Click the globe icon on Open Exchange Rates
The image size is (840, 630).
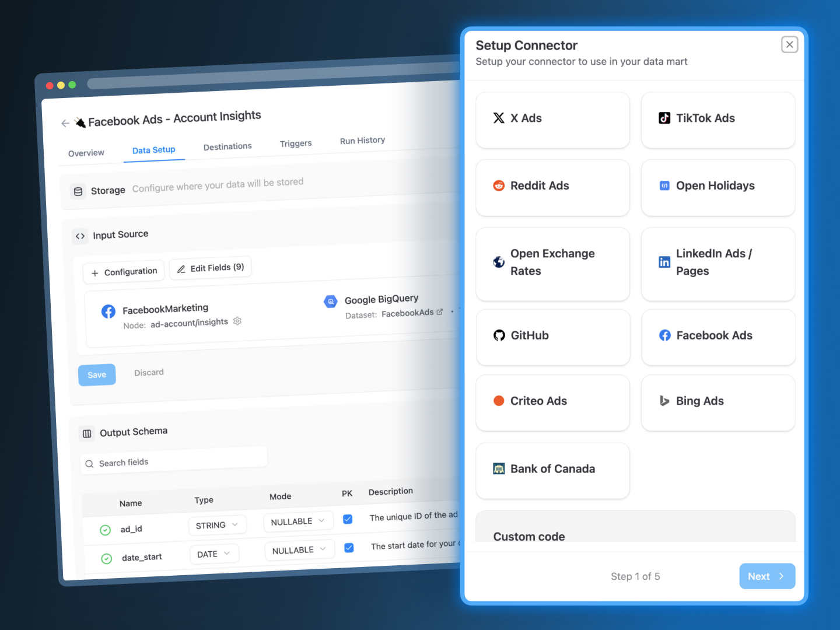[499, 262]
